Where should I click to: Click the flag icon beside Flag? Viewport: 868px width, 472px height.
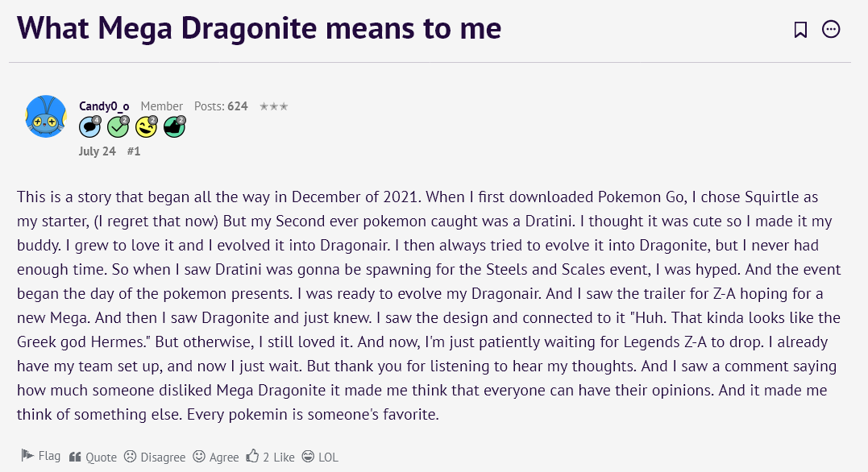click(27, 455)
